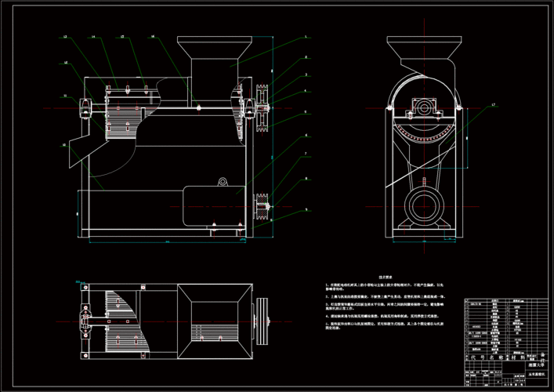
Task: Select the bearing block in the side view
Action: [423, 106]
